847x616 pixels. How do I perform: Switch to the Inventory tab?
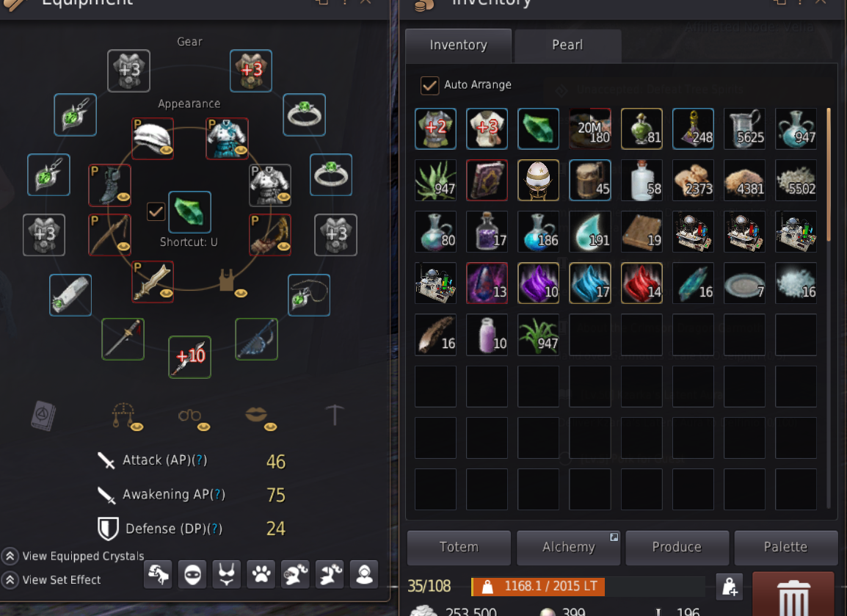point(458,45)
